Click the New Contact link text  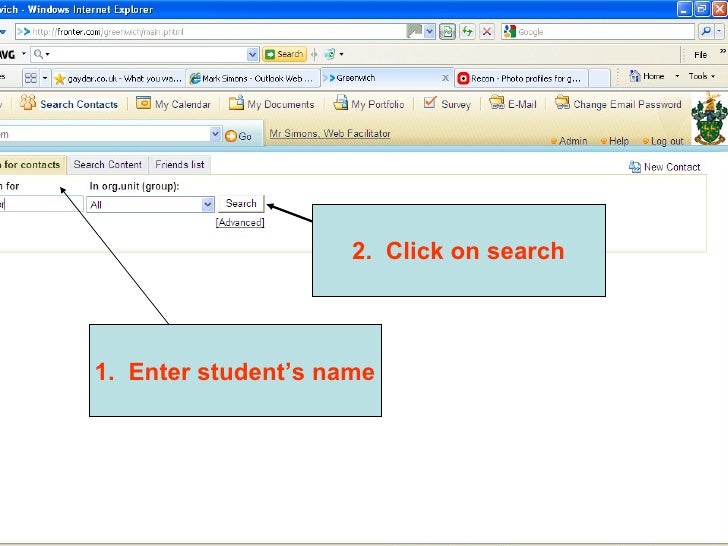672,167
